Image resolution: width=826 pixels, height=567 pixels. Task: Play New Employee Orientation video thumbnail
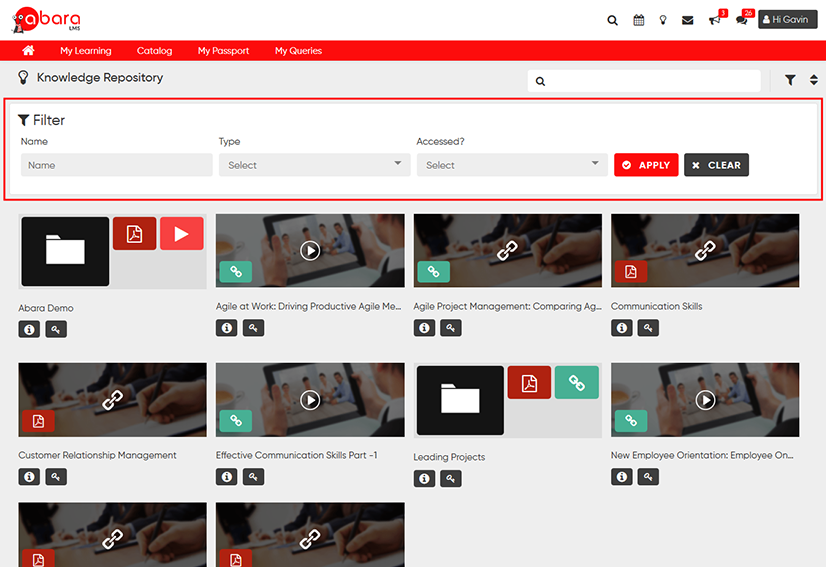tap(705, 399)
